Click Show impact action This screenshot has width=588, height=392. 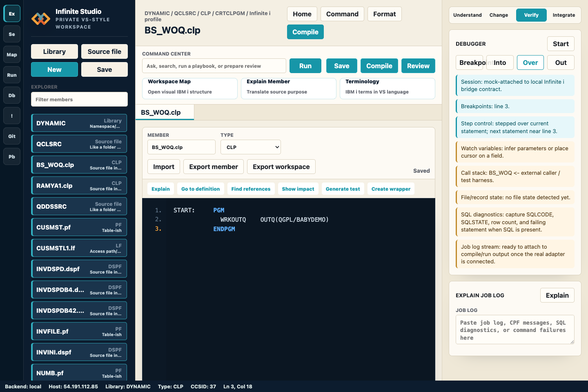click(298, 189)
